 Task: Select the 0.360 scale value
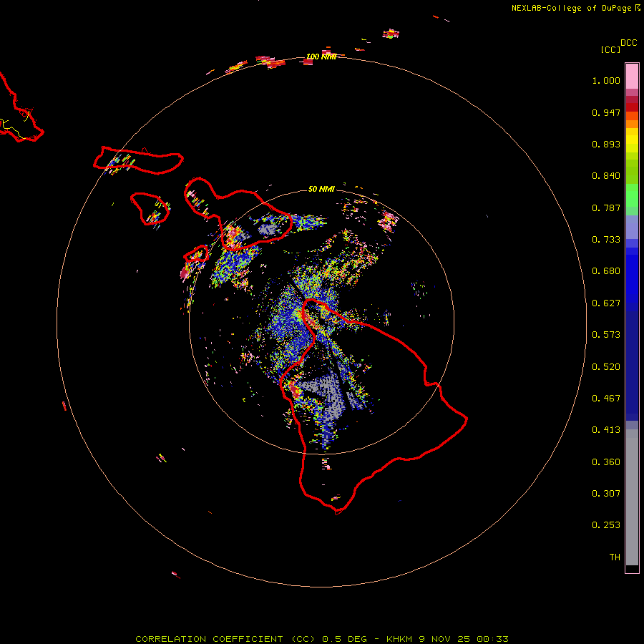(606, 462)
